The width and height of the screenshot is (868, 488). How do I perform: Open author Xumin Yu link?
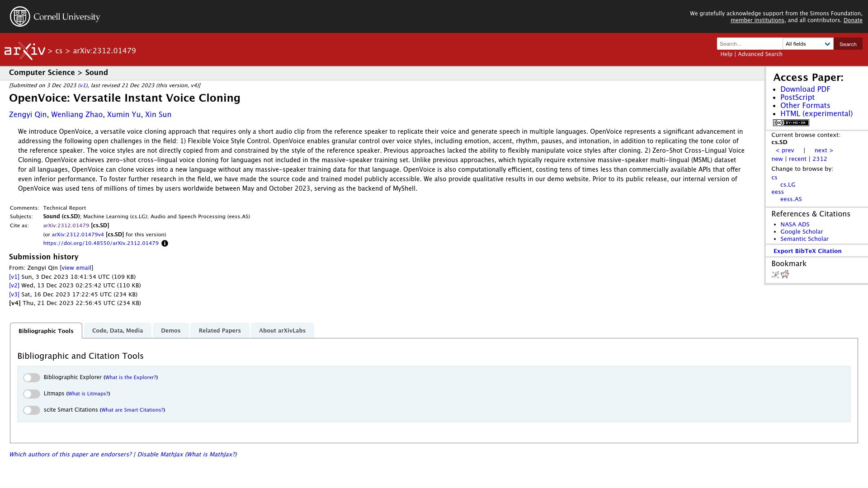point(124,115)
